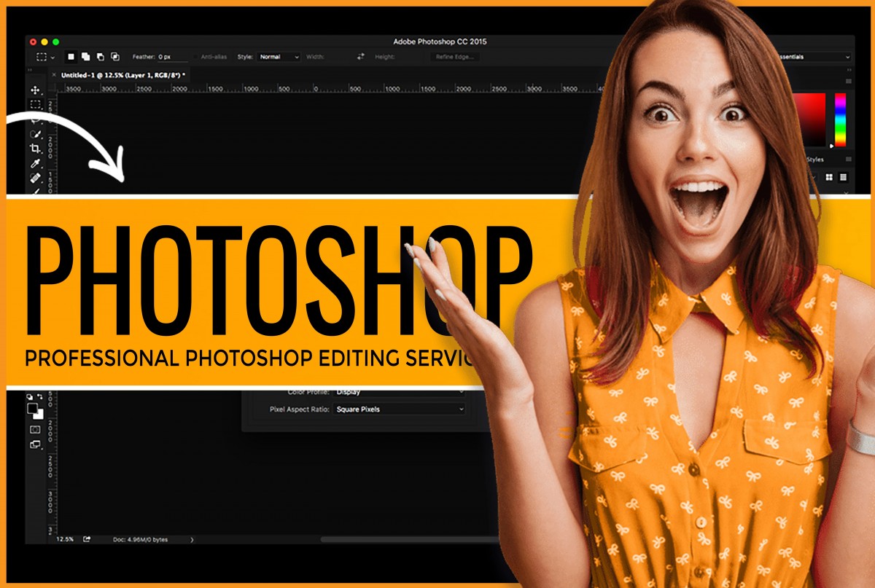Swap foreground and background colors arrow
Viewport: 875px width, 588px height.
[x=40, y=397]
